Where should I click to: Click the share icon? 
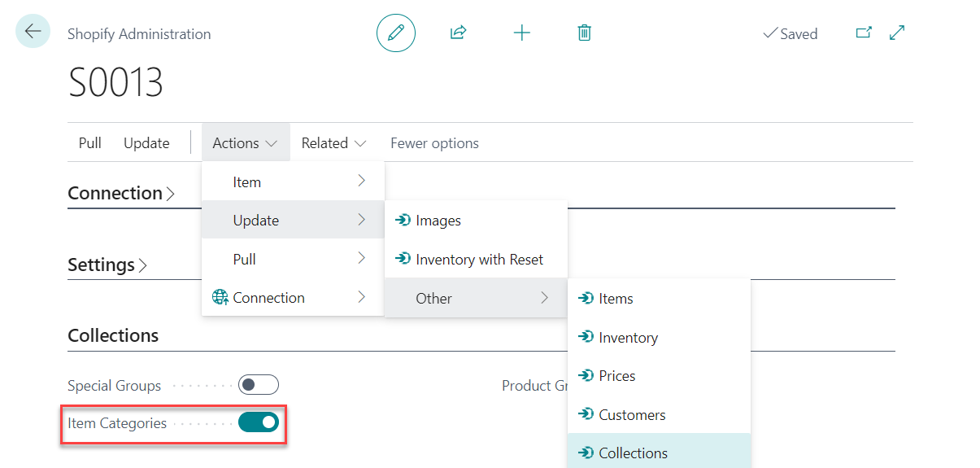[458, 33]
